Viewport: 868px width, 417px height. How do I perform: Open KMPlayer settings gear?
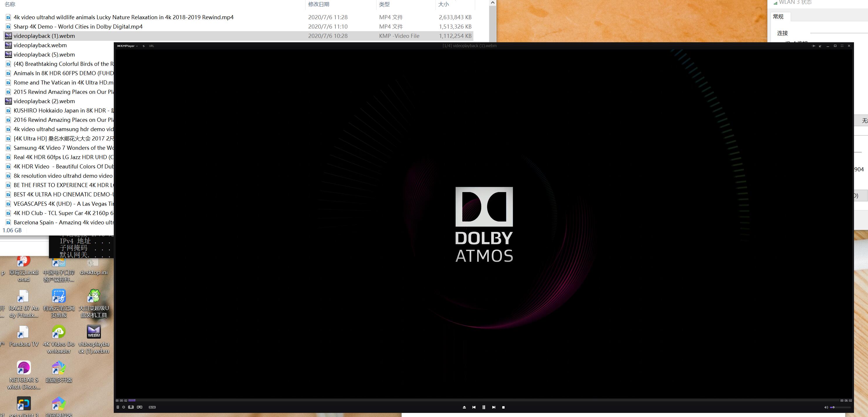124,407
